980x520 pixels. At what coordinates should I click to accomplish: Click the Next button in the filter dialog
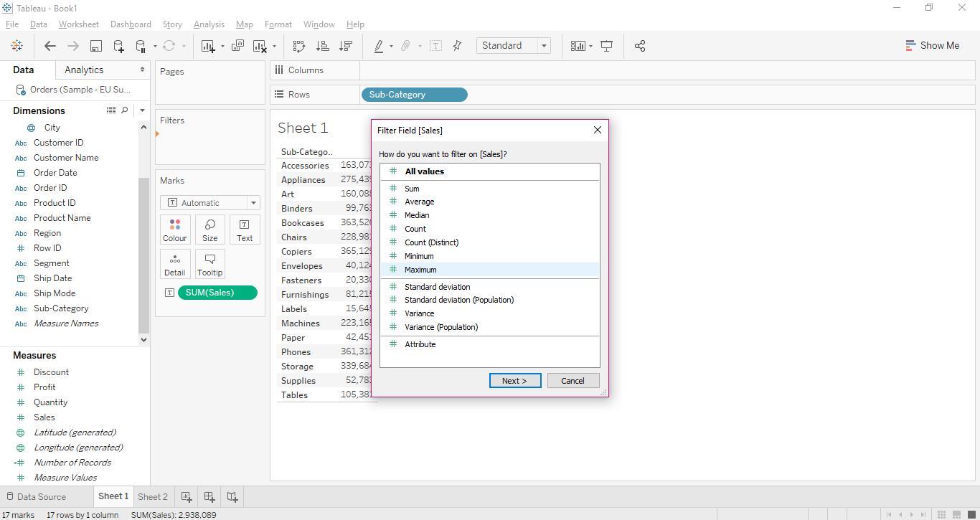[514, 380]
